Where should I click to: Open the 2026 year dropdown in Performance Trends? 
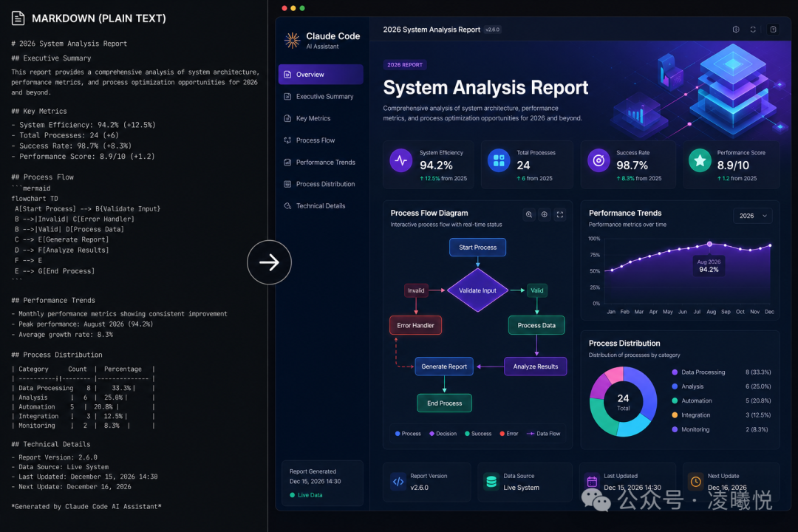coord(753,216)
